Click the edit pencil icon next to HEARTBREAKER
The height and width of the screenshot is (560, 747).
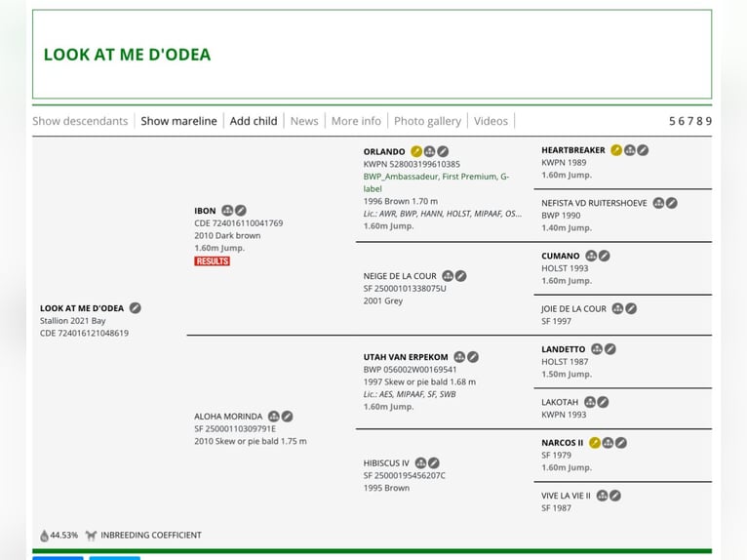(x=643, y=150)
